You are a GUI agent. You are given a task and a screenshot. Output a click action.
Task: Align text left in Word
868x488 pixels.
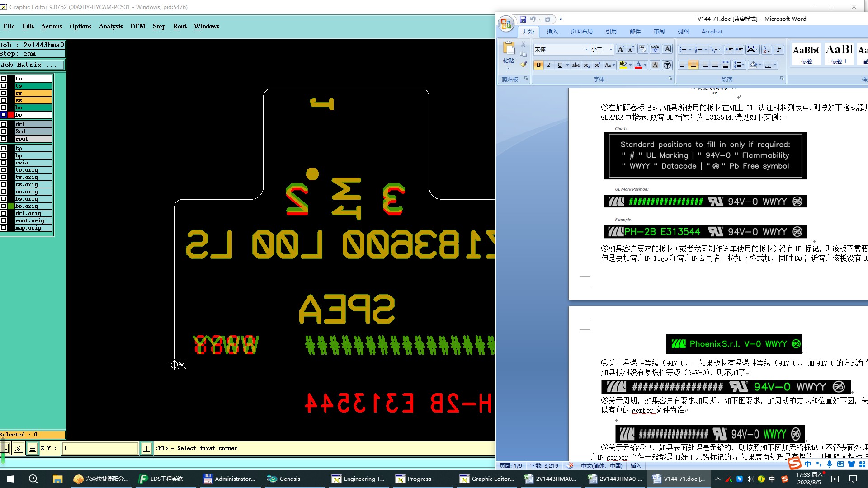point(683,65)
